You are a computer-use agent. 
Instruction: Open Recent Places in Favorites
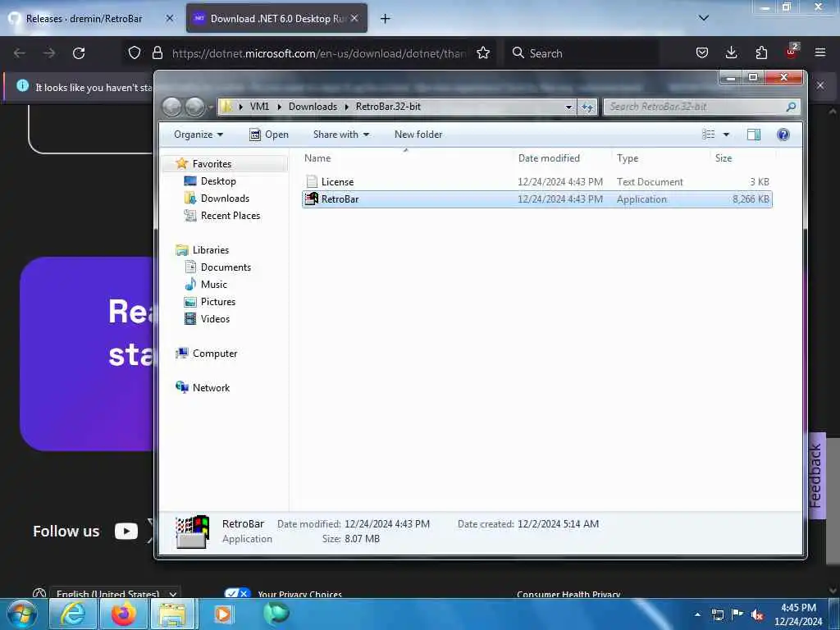click(230, 216)
